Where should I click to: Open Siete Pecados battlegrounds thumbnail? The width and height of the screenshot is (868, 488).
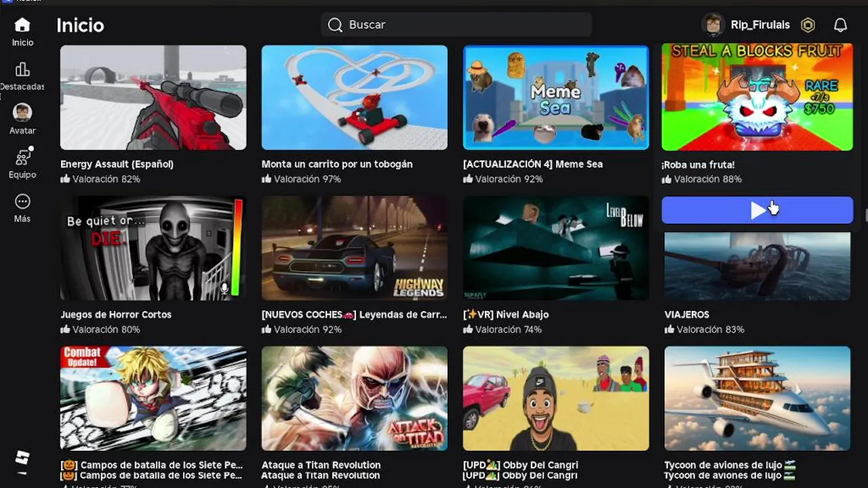[153, 399]
